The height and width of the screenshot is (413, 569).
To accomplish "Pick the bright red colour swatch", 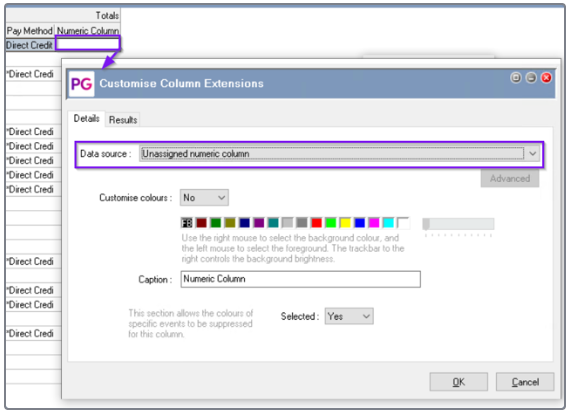I will pyautogui.click(x=316, y=222).
